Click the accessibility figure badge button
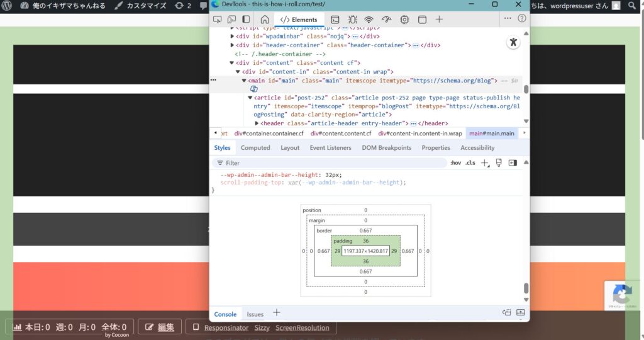 514,43
